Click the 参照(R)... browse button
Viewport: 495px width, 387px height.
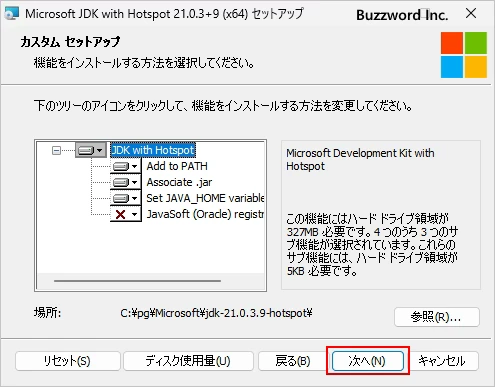pos(437,317)
